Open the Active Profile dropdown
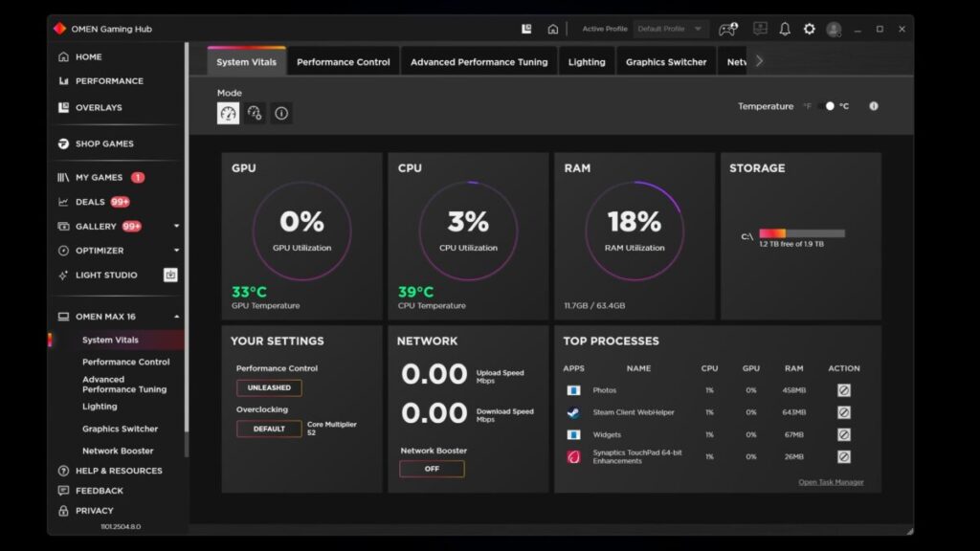This screenshot has height=551, width=980. tap(670, 29)
